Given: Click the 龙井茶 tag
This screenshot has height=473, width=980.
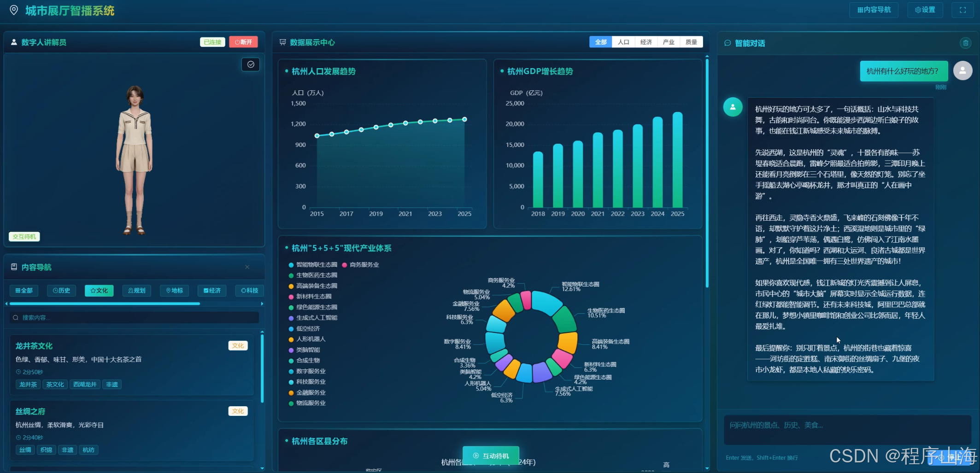Looking at the screenshot, I should 28,384.
